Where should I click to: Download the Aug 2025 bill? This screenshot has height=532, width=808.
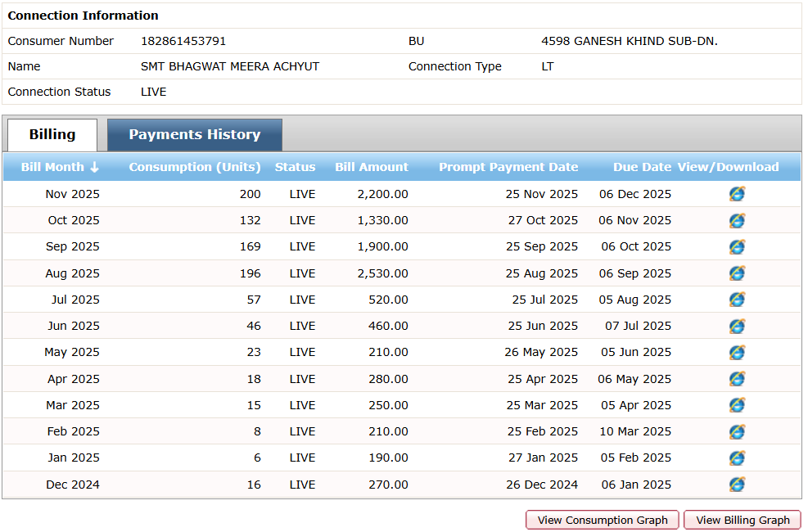pos(737,273)
